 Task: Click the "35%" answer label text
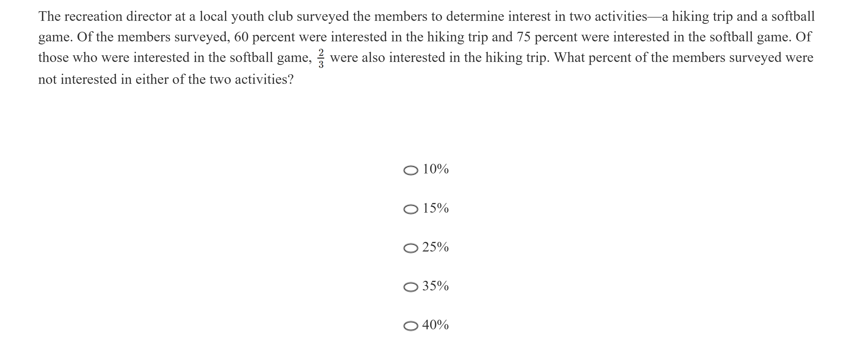pos(435,286)
